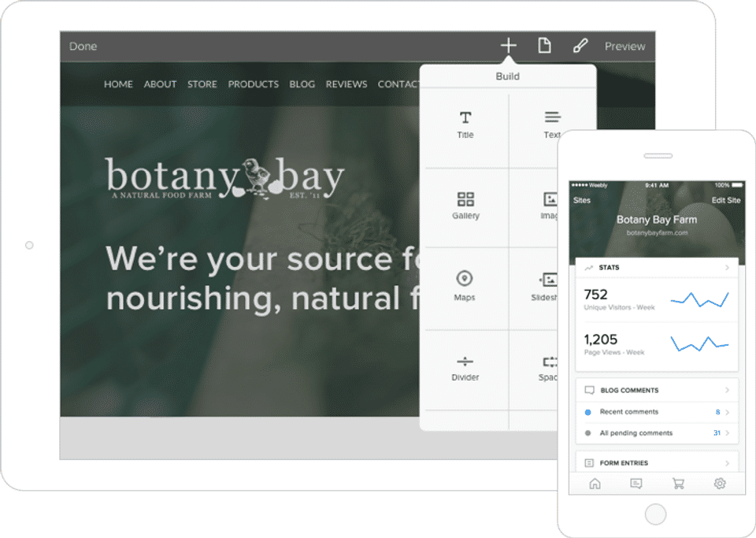Open the settings gear tab on phone
Image resolution: width=756 pixels, height=538 pixels.
pyautogui.click(x=720, y=484)
